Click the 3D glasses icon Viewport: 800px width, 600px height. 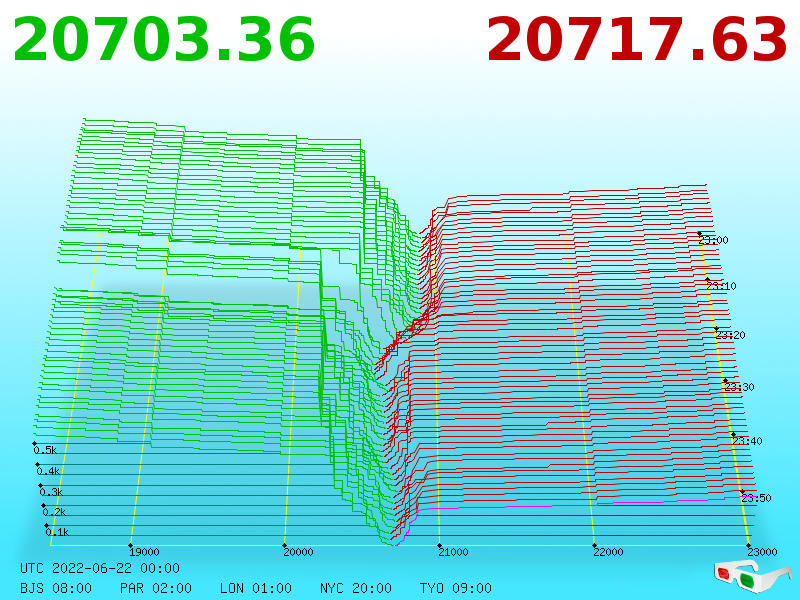(752, 577)
